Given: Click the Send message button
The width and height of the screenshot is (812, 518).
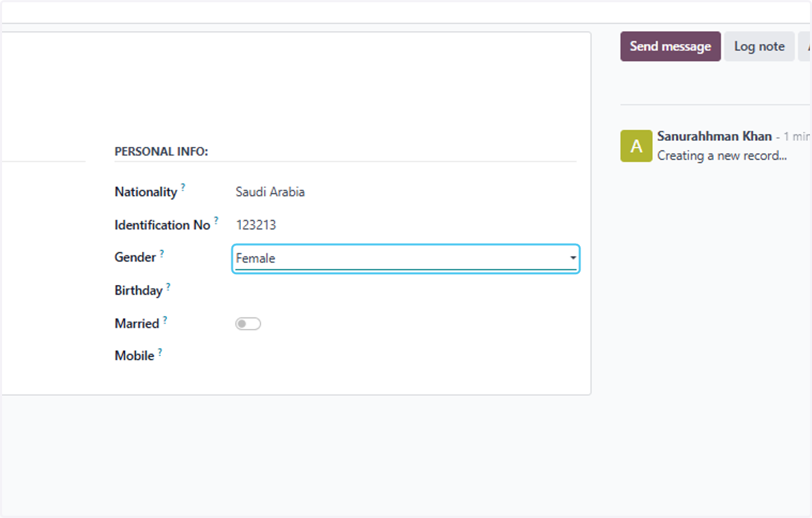Looking at the screenshot, I should pyautogui.click(x=671, y=46).
